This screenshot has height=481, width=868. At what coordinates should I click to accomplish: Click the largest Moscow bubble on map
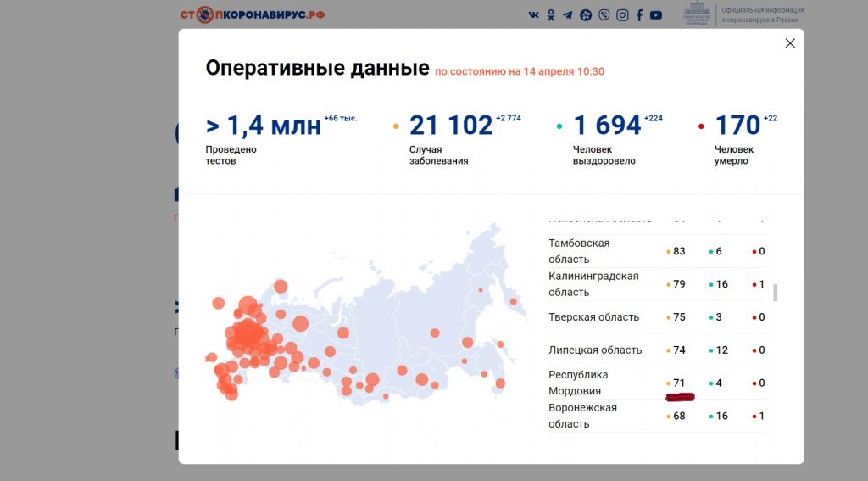coord(247,335)
